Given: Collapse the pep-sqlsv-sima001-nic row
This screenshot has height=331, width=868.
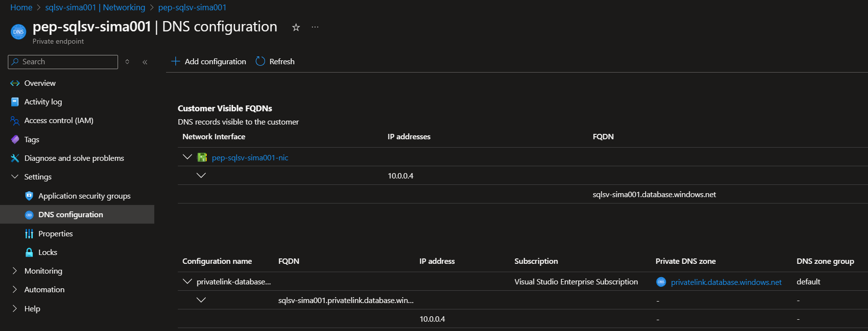Looking at the screenshot, I should coord(187,157).
